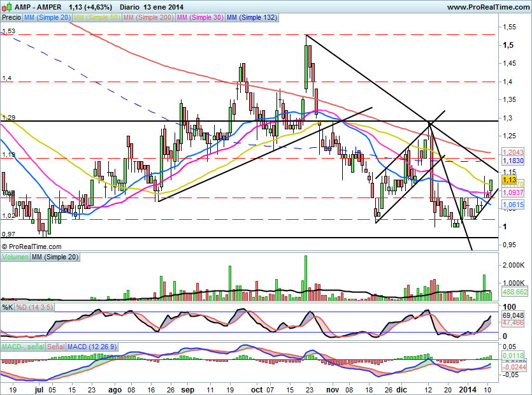Click the 1,53 resistance level label

[8, 31]
